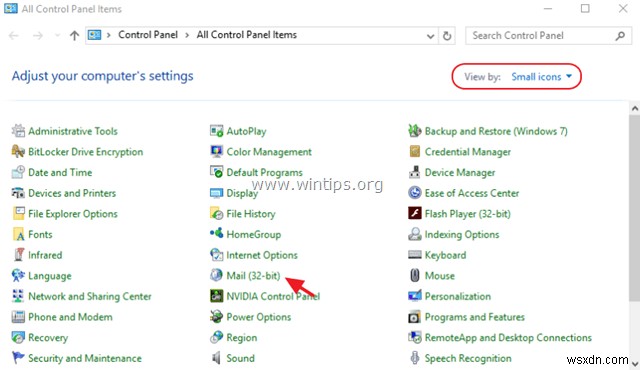Screen dimensions: 640x370
Task: Open the Network and Sharing Center icon
Action: coord(18,296)
